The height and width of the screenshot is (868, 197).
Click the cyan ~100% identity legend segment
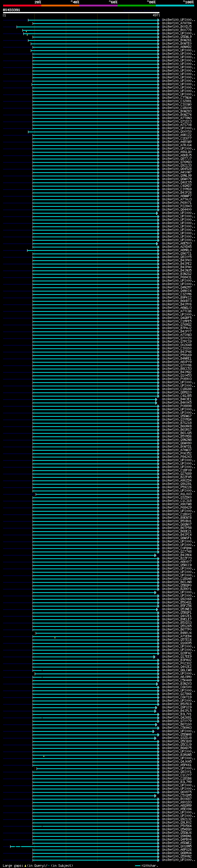click(175, 6)
